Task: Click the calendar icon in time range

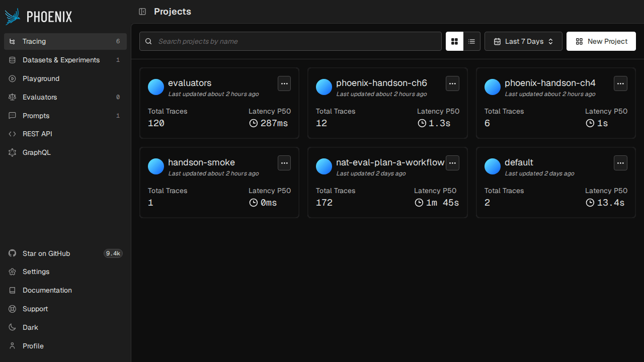Action: click(497, 41)
